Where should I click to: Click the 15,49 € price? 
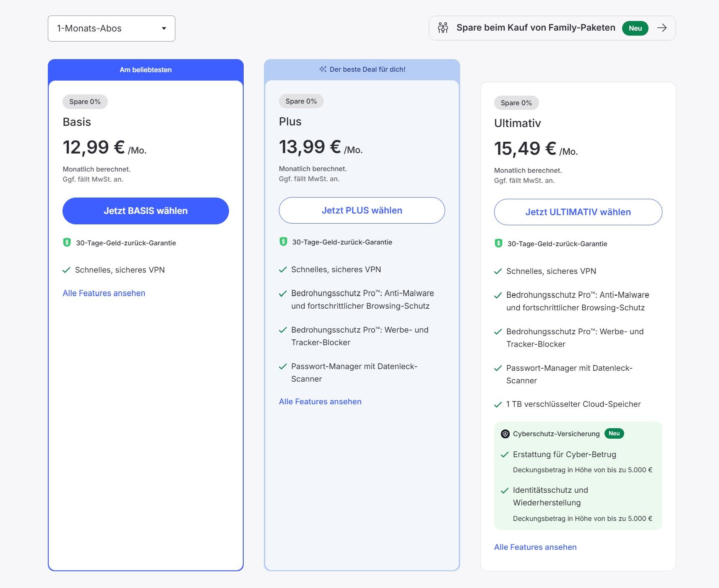pos(525,148)
